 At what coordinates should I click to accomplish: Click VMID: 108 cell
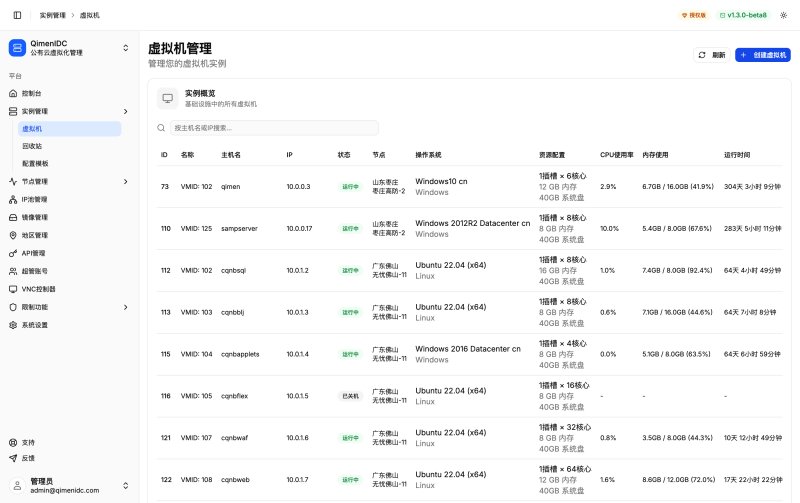point(196,480)
